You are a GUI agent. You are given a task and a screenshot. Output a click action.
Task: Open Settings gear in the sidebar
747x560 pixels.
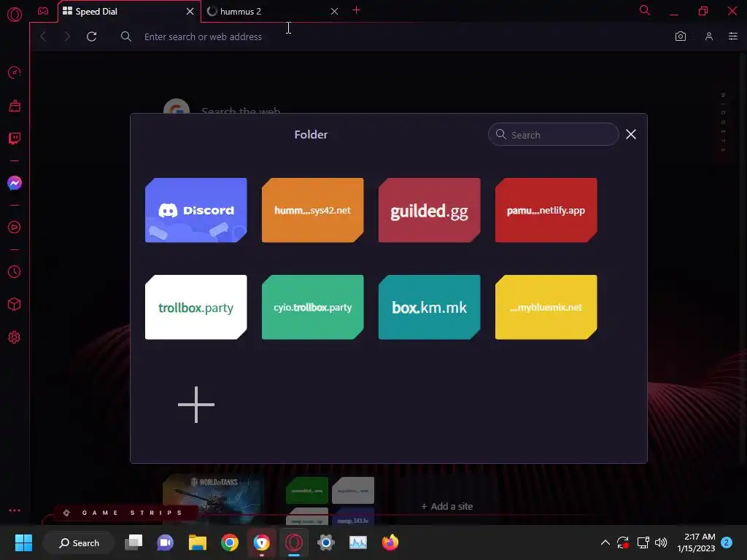(x=15, y=337)
